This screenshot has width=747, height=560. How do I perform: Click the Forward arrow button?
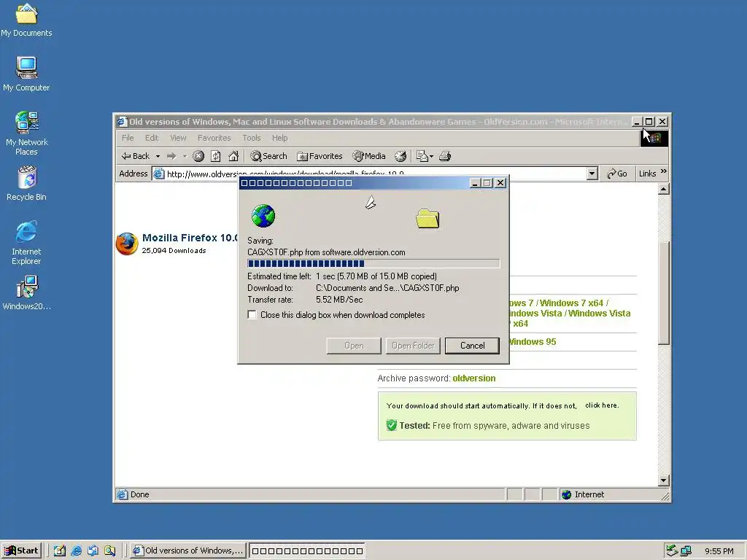pyautogui.click(x=171, y=156)
